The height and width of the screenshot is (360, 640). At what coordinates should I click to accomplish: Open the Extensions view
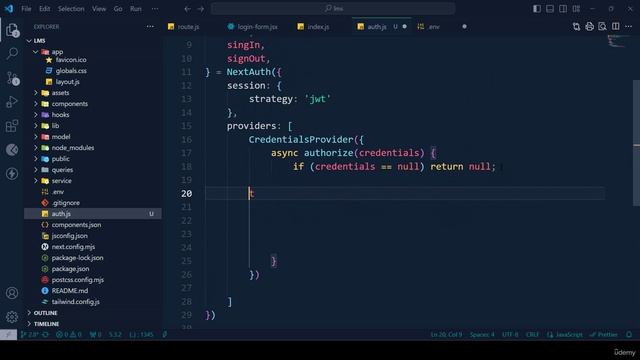[12, 126]
